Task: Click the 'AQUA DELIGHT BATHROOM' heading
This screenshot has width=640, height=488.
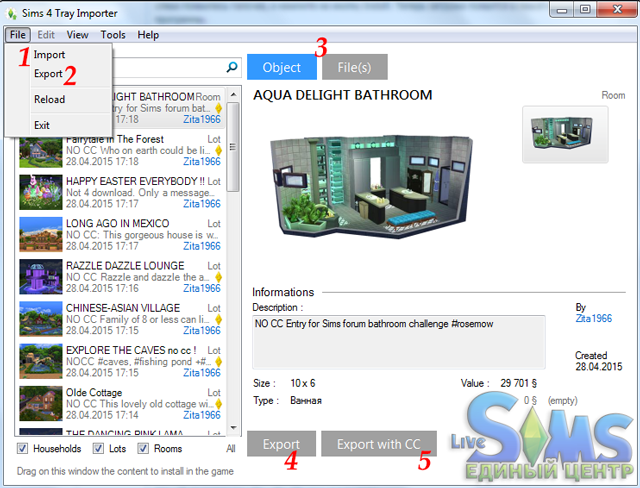Action: (x=342, y=95)
